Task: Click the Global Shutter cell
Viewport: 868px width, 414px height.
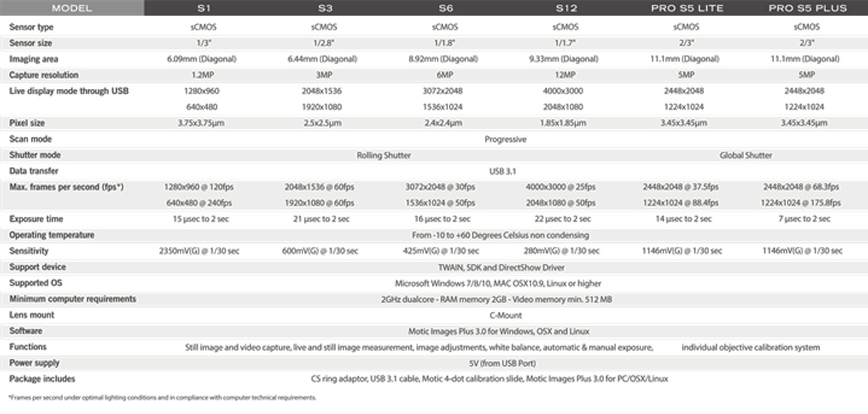Action: 745,155
